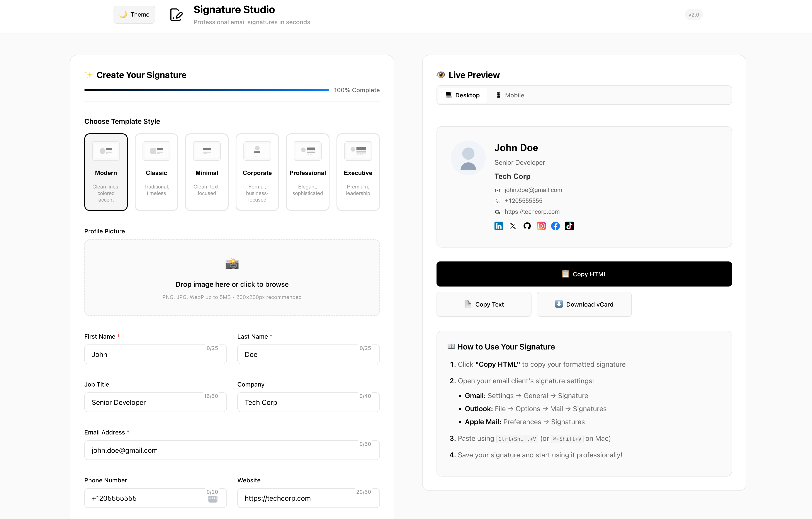Click the LinkedIn icon in preview
Viewport: 812px width, 519px height.
(499, 226)
